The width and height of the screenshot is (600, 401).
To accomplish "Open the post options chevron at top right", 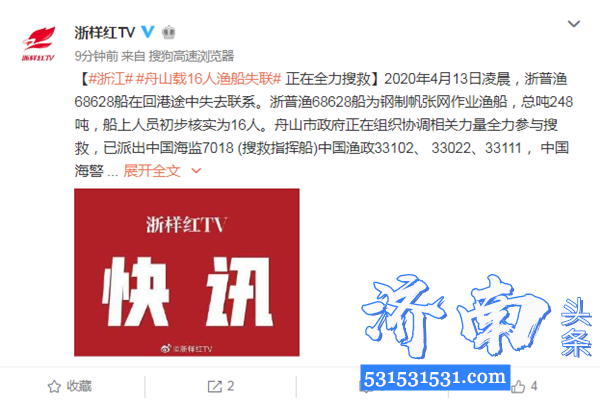I will click(x=573, y=24).
